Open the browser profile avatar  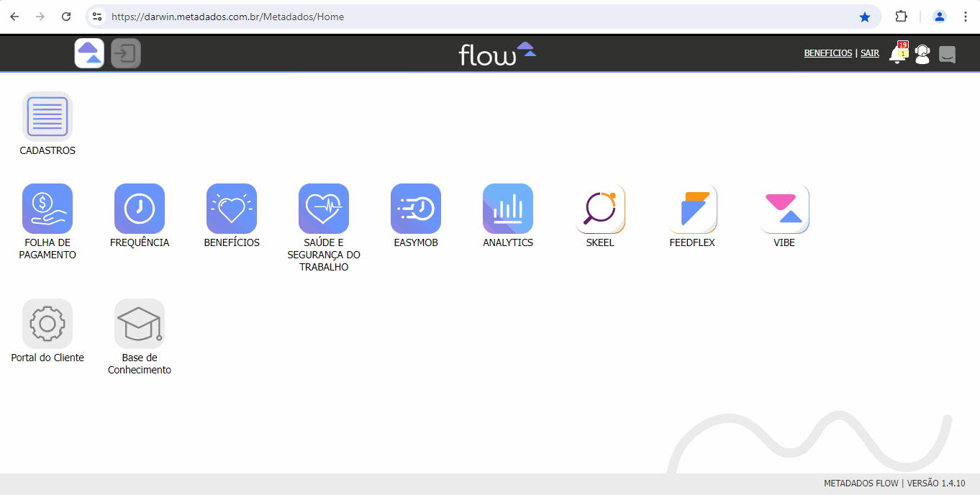[x=939, y=17]
